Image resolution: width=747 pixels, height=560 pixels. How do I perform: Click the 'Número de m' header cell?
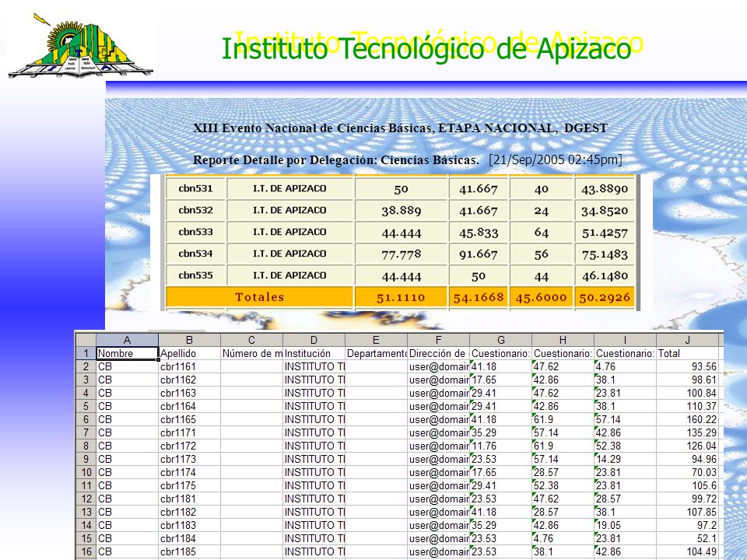(x=251, y=353)
